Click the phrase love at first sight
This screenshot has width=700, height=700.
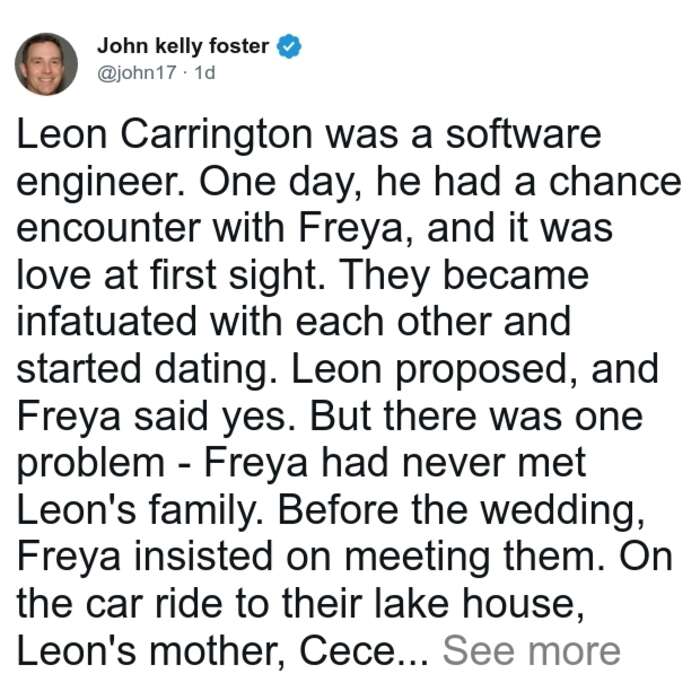[x=167, y=275]
